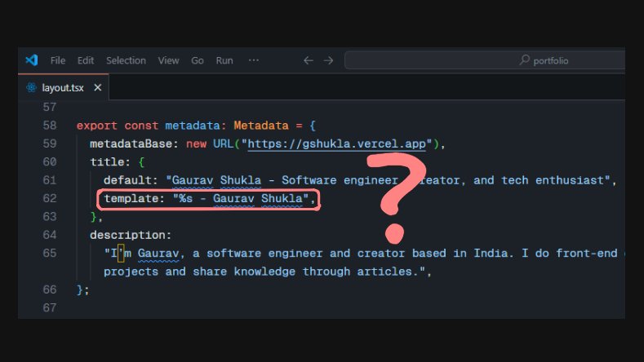This screenshot has height=362, width=644.
Task: Click the text 'knowledge through articles'
Action: [323, 271]
